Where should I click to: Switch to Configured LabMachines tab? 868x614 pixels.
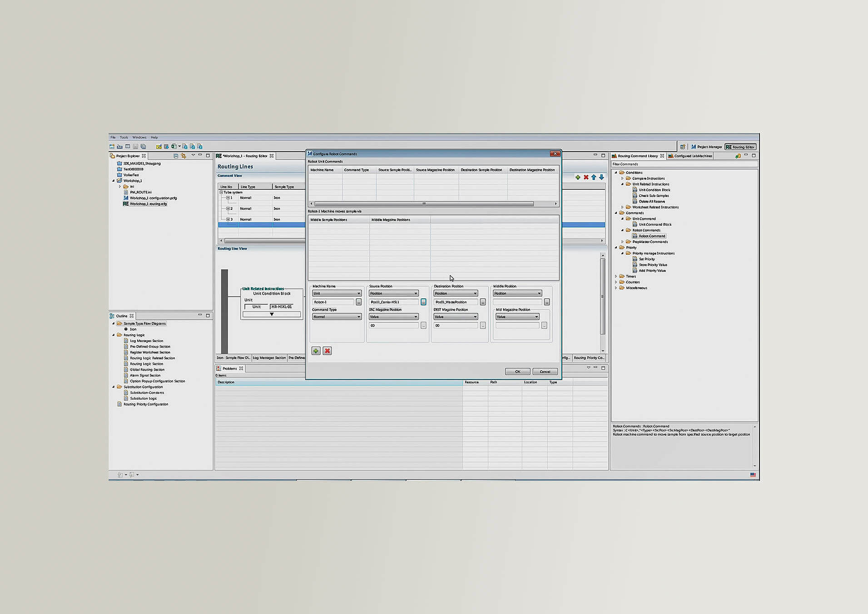coord(690,156)
